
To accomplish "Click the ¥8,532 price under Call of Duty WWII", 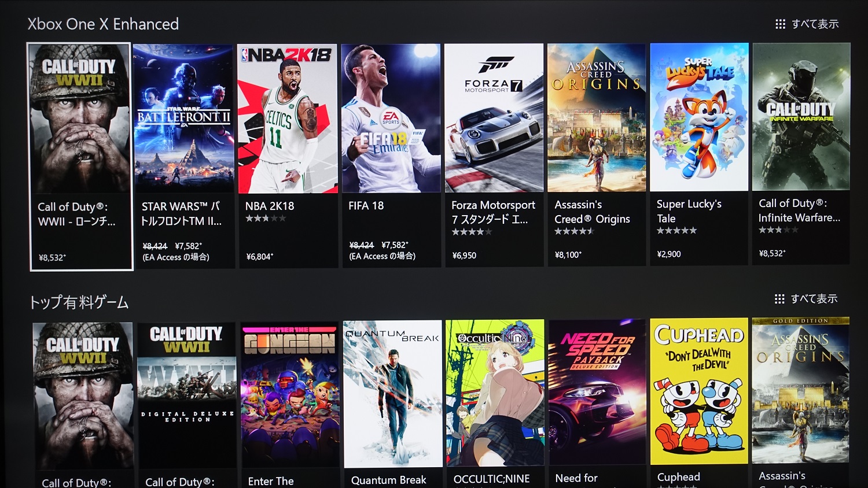I will point(52,258).
